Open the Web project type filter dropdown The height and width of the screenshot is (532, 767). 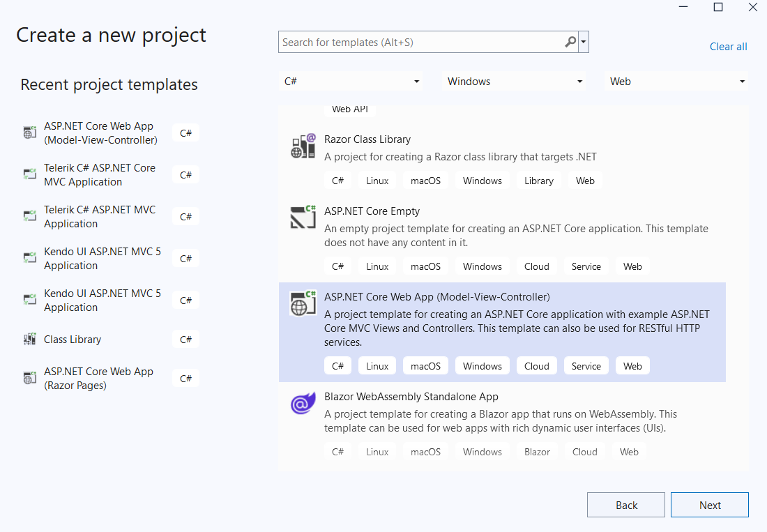pyautogui.click(x=676, y=81)
